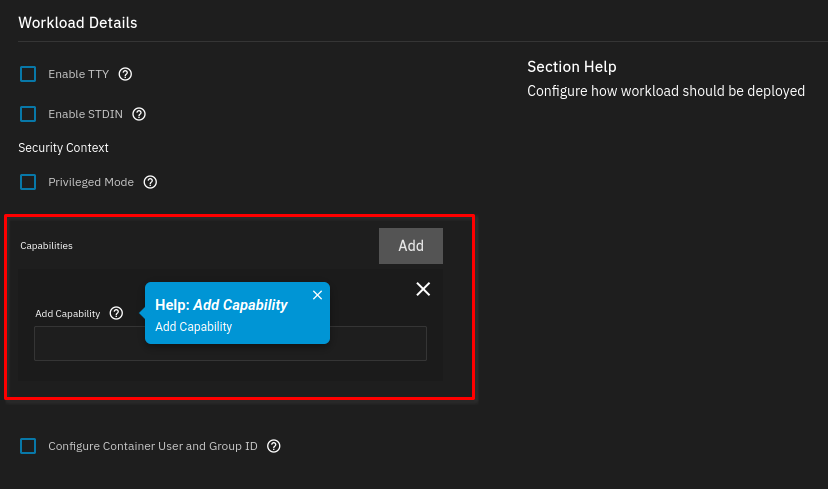Check Configure Container User and Group ID
The width and height of the screenshot is (828, 489).
[28, 446]
